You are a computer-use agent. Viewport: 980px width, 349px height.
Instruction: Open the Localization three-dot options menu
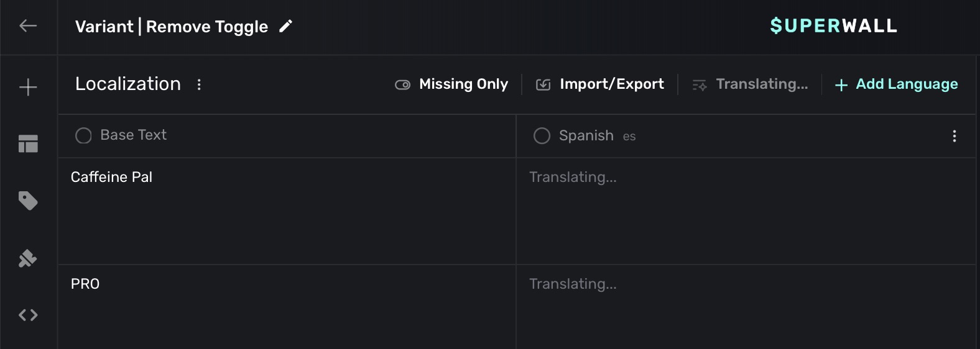tap(199, 84)
